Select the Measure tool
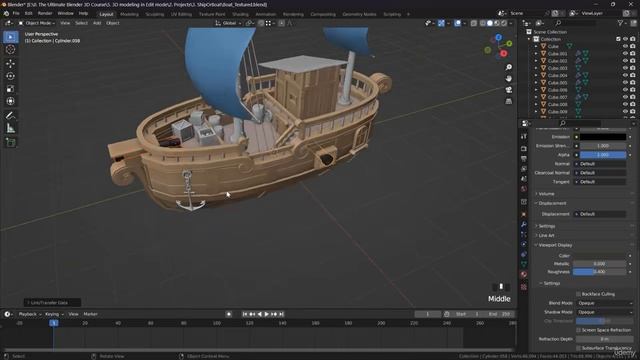Image resolution: width=640 pixels, height=360 pixels. tap(11, 128)
